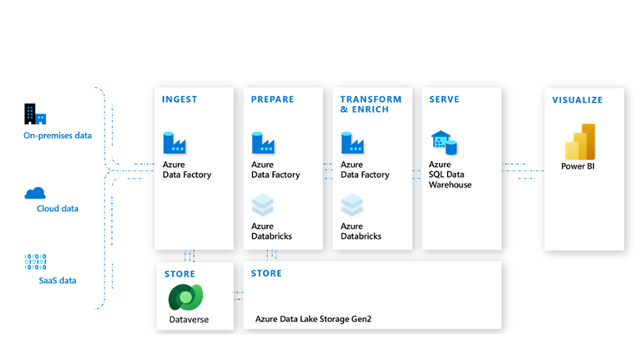Click Azure Databricks text in Prepare
Image resolution: width=644 pixels, height=358 pixels.
(272, 231)
